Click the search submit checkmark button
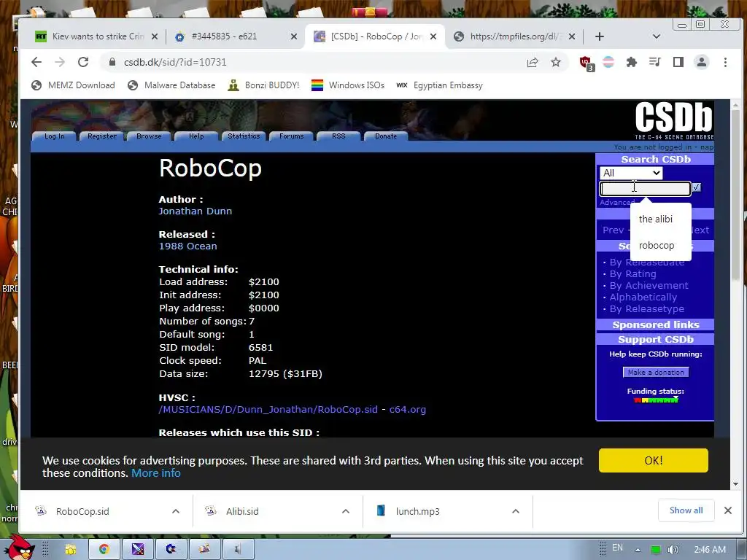This screenshot has height=560, width=747. tap(697, 187)
